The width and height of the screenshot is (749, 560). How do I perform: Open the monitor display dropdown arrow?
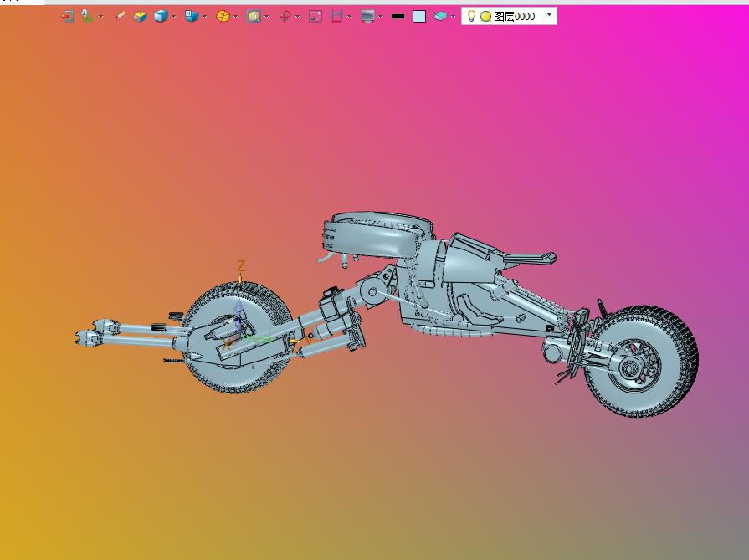coord(381,17)
